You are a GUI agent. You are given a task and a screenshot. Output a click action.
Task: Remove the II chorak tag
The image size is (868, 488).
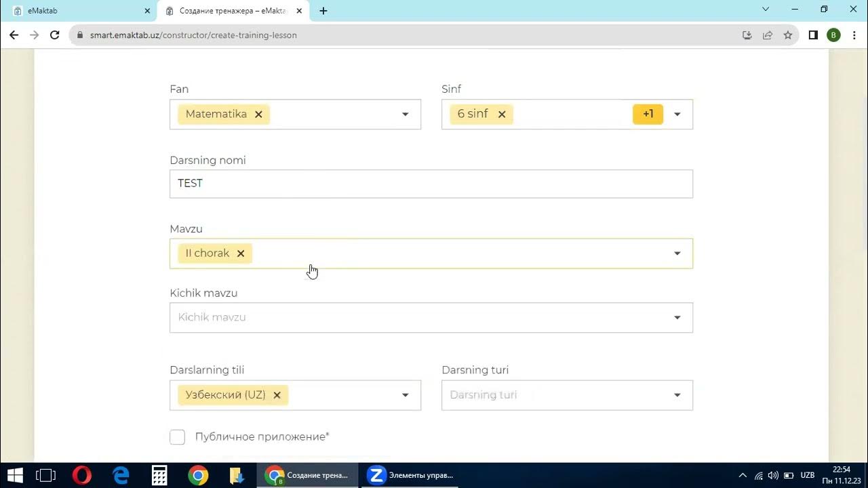point(240,253)
